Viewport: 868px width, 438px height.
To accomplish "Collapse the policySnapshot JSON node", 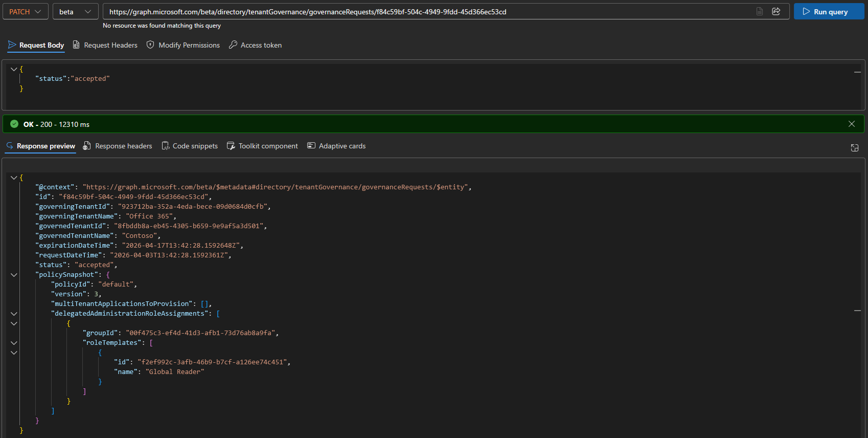I will coord(14,275).
